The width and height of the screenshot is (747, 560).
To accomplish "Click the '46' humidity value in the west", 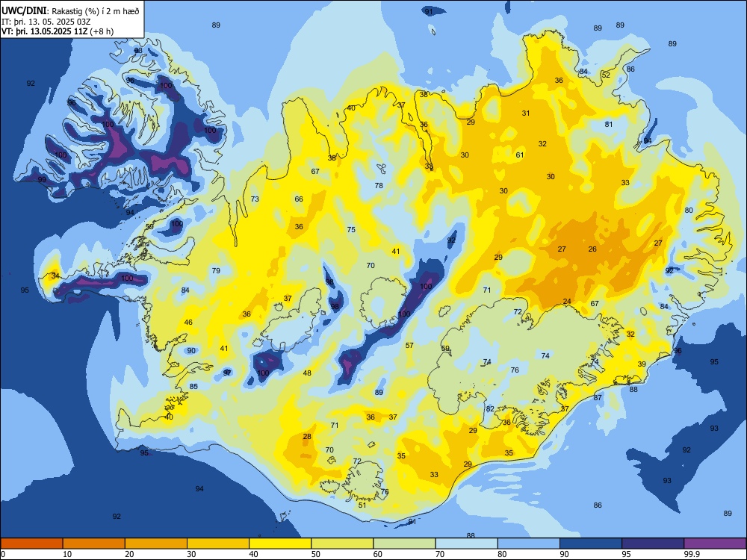I will (188, 323).
